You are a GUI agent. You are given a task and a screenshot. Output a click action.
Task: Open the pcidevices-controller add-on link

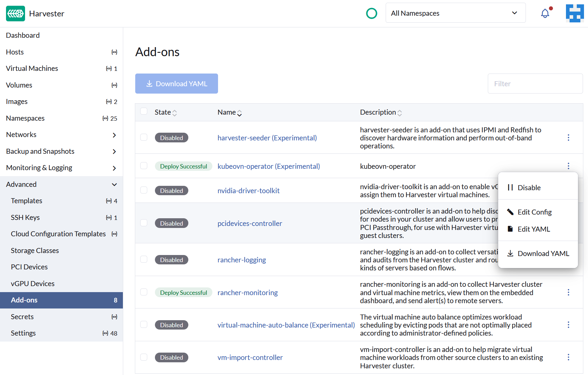[x=249, y=223]
